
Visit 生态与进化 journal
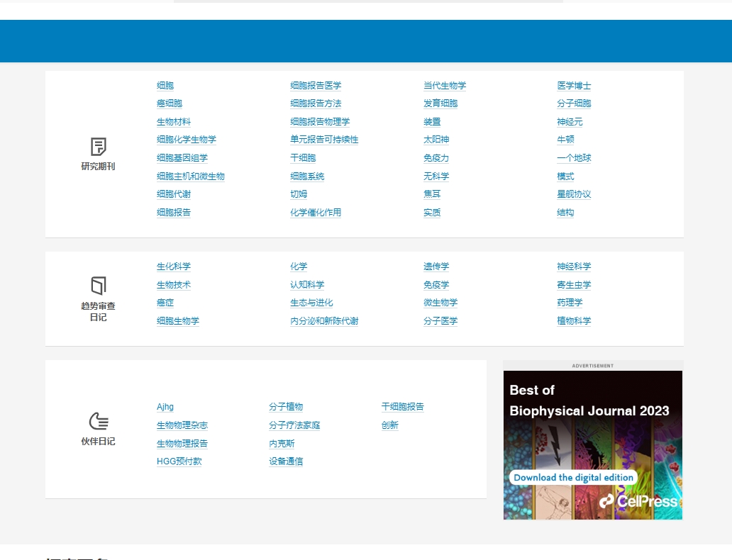pos(311,303)
